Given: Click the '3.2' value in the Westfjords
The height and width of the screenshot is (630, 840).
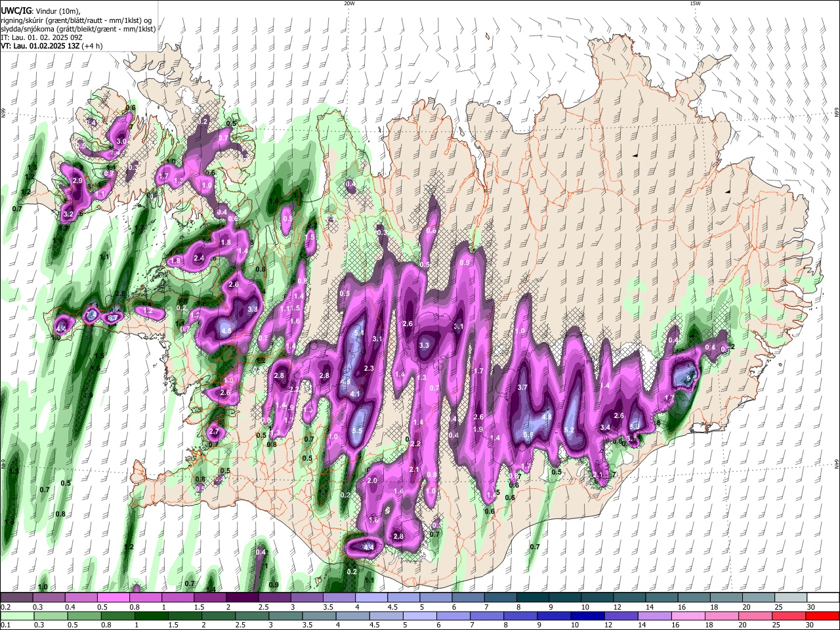Looking at the screenshot, I should point(68,215).
